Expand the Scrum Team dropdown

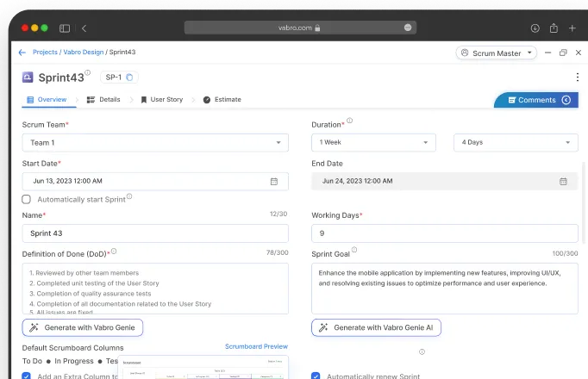tap(155, 143)
